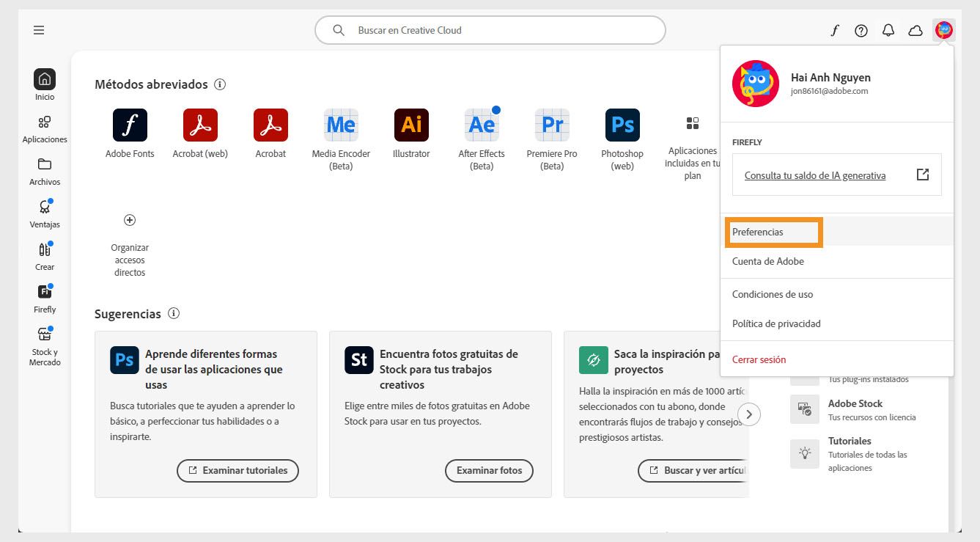Open the hamburger menu

pyautogui.click(x=39, y=30)
